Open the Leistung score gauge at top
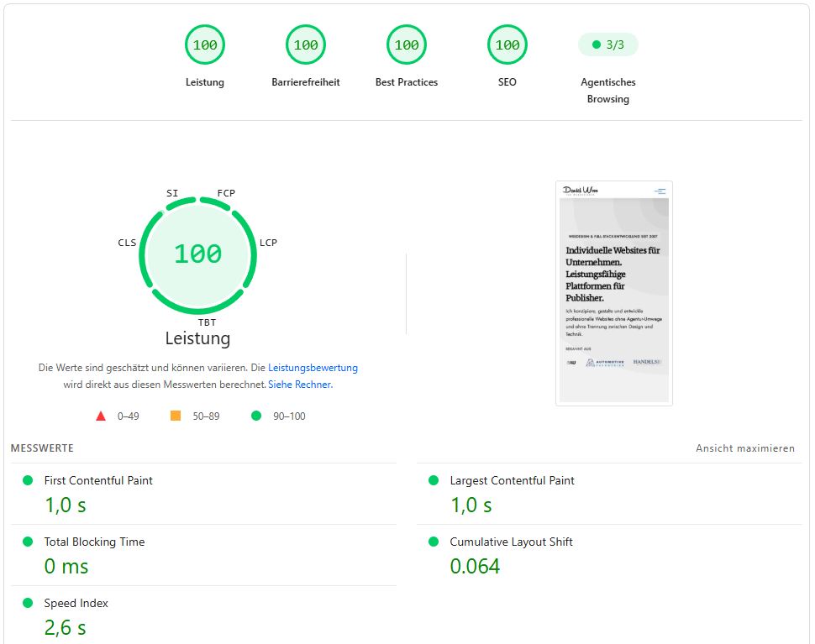815x644 pixels. (205, 45)
